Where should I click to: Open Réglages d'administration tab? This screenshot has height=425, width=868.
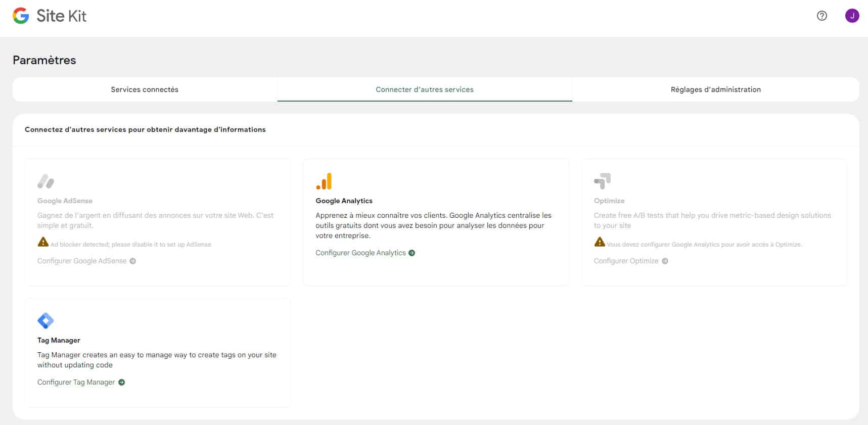click(x=715, y=89)
